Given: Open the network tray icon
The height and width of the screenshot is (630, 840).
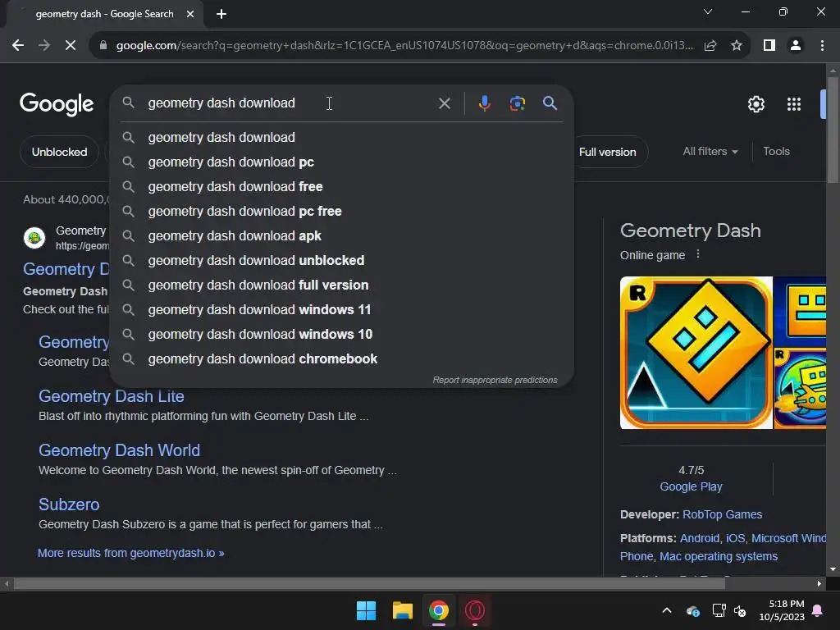Looking at the screenshot, I should tap(719, 610).
